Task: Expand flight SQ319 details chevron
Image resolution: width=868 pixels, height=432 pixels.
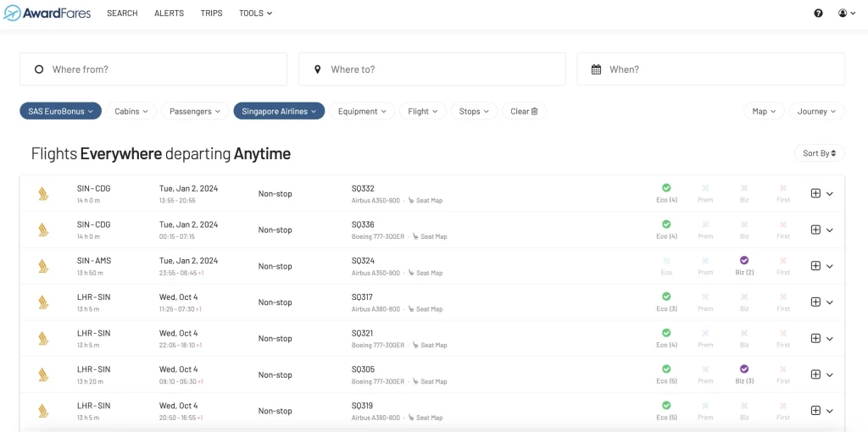Action: (x=829, y=411)
